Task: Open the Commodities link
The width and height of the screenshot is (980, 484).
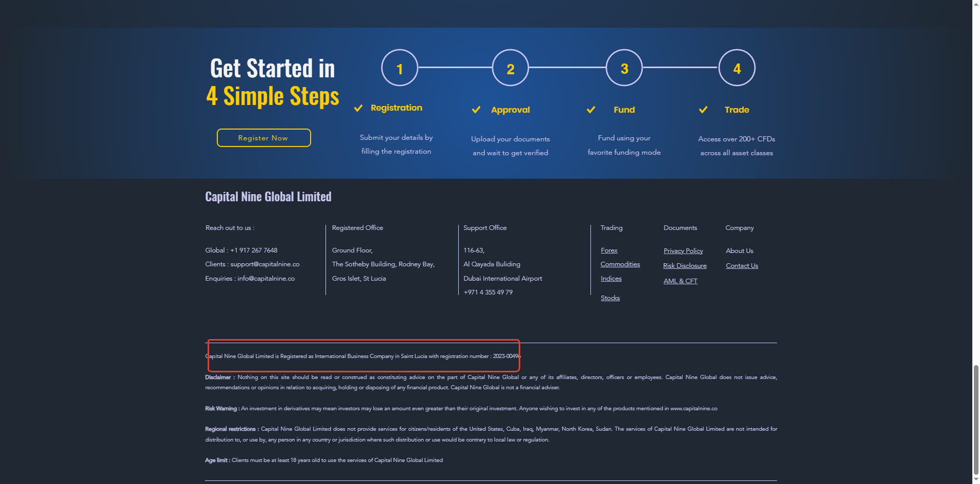Action: pos(620,264)
